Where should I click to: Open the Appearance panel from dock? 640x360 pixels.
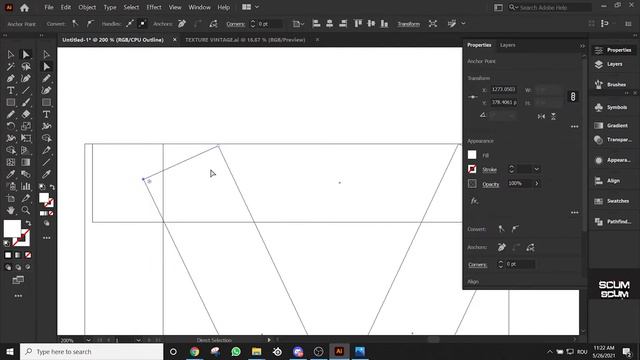[x=612, y=160]
